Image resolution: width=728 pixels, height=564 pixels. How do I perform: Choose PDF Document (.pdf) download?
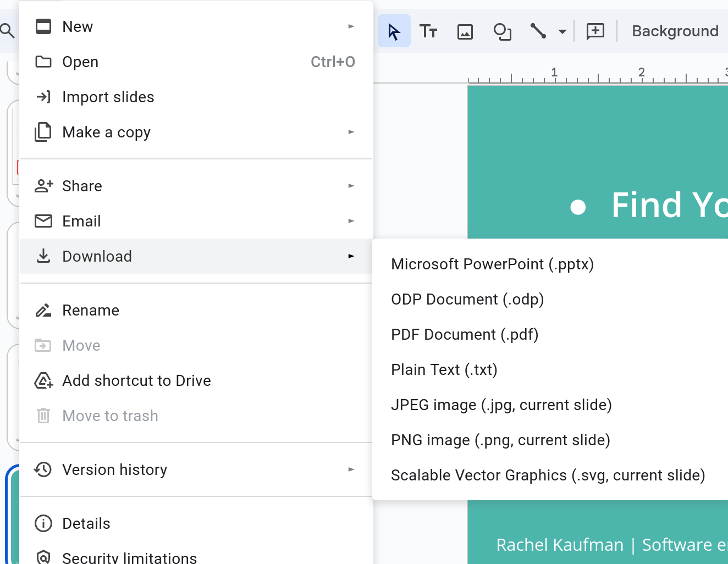[x=464, y=335]
